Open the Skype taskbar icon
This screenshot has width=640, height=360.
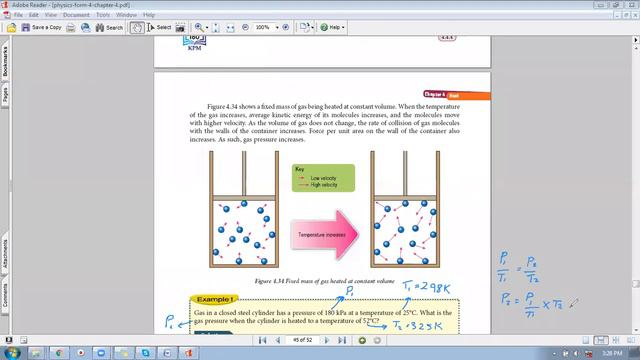click(146, 353)
